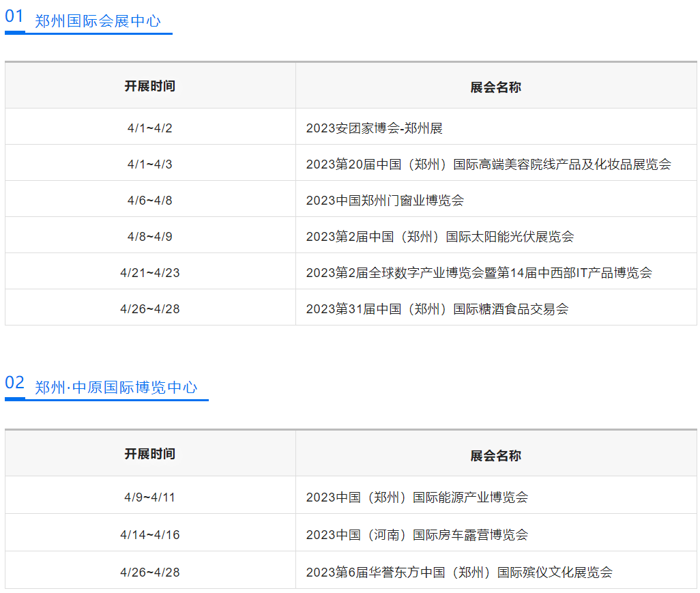This screenshot has height=593, width=700.
Task: Select 全球数字产业博览会 entry
Action: 479,273
